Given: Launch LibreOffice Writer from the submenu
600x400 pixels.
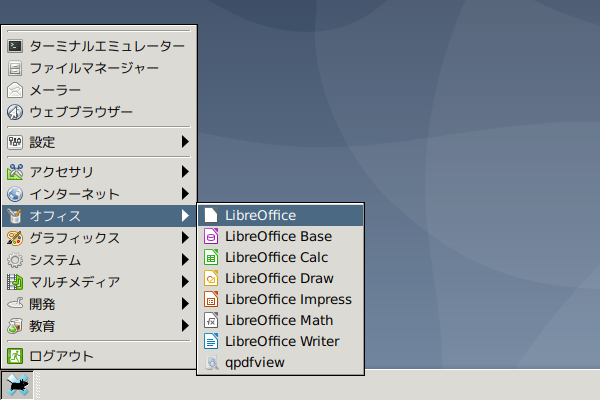Looking at the screenshot, I should click(x=280, y=341).
